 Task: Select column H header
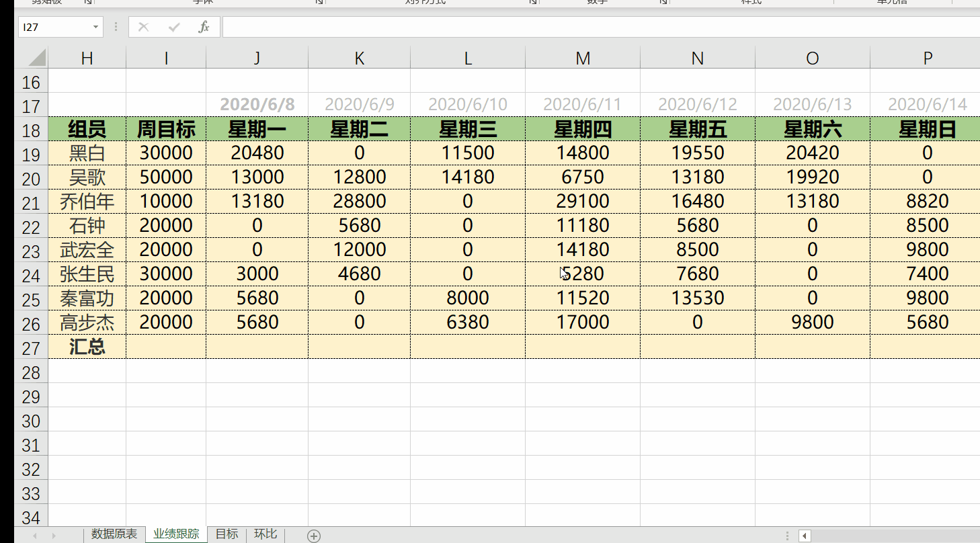pos(87,58)
